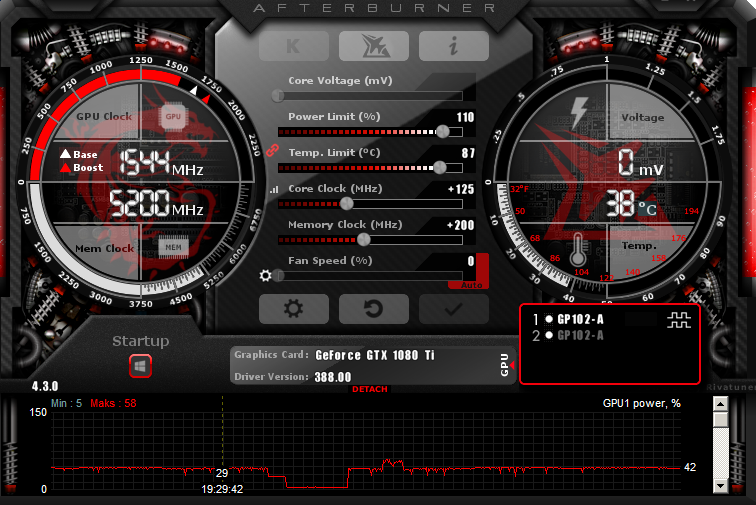This screenshot has height=505, width=756.
Task: Click the Power Limit slider handle
Action: (x=443, y=131)
